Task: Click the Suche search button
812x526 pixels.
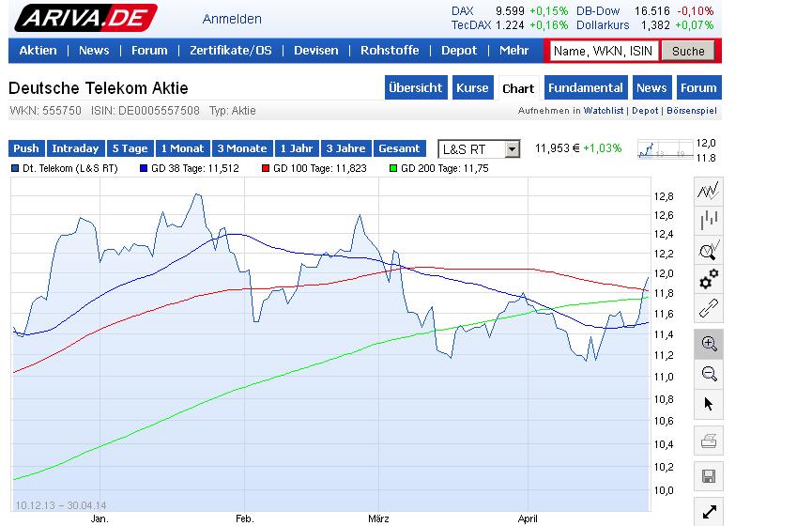Action: [x=688, y=51]
